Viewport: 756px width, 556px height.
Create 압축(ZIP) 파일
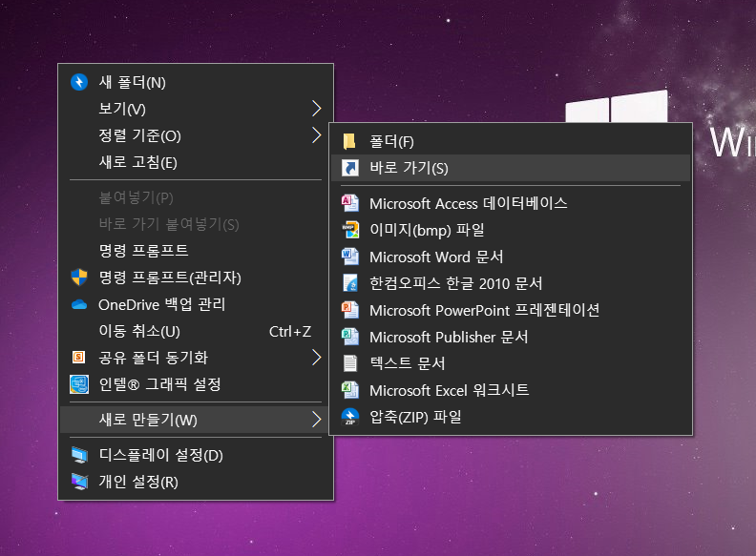(511, 417)
